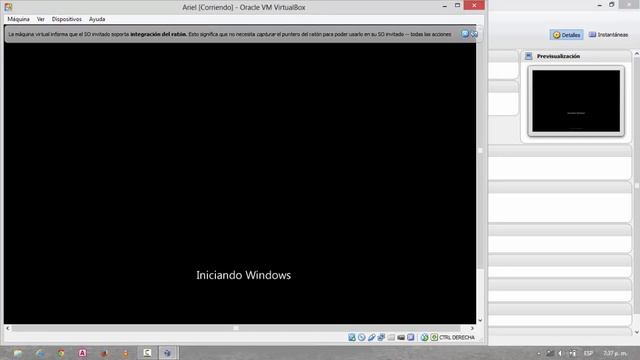Click the horizontal scrollbar right arrow
This screenshot has height=360, width=640.
pyautogui.click(x=472, y=328)
